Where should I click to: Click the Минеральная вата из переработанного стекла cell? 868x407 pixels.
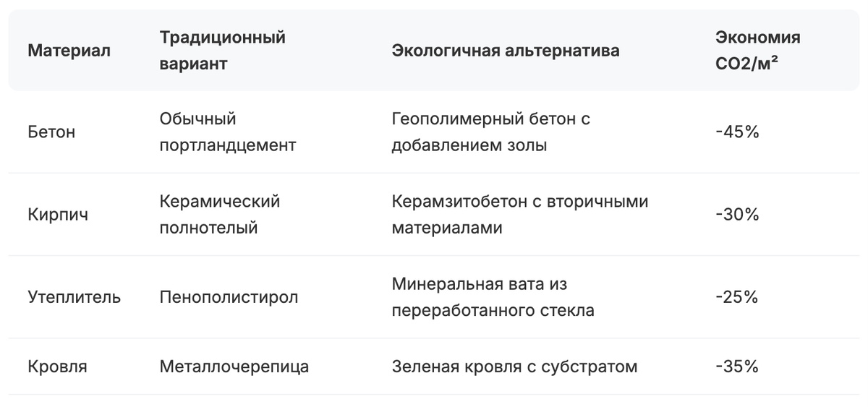[493, 297]
